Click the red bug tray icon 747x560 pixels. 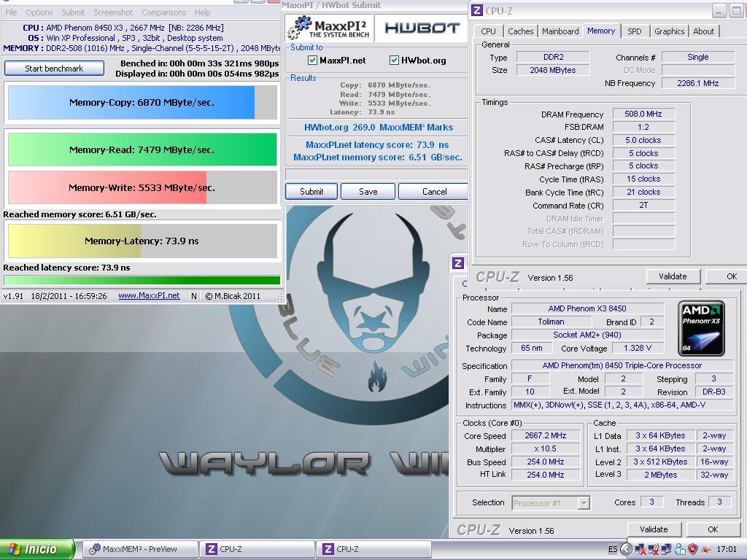coord(706,550)
